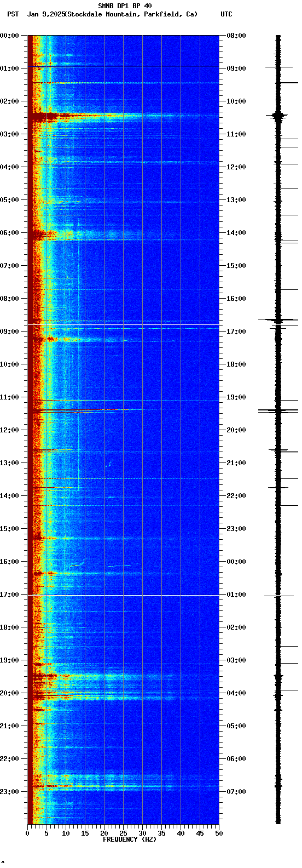The height and width of the screenshot is (868, 302).
Task: Select the 23:00 UTC time label
Action: (236, 529)
